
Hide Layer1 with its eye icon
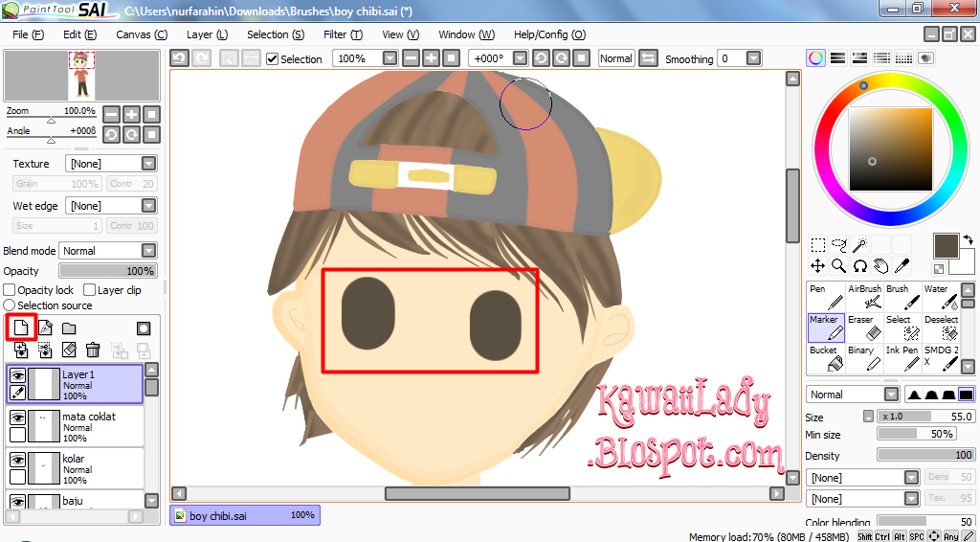point(17,375)
